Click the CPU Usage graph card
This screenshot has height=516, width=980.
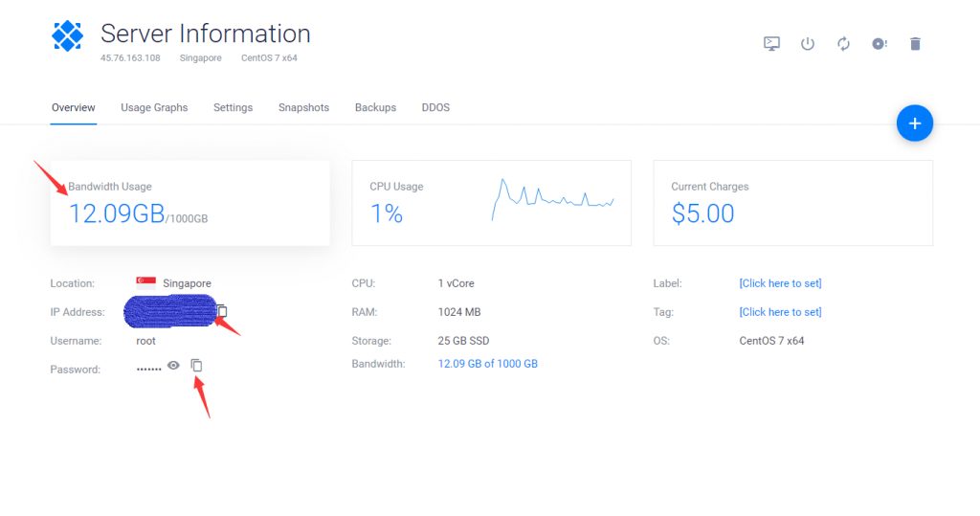[491, 203]
